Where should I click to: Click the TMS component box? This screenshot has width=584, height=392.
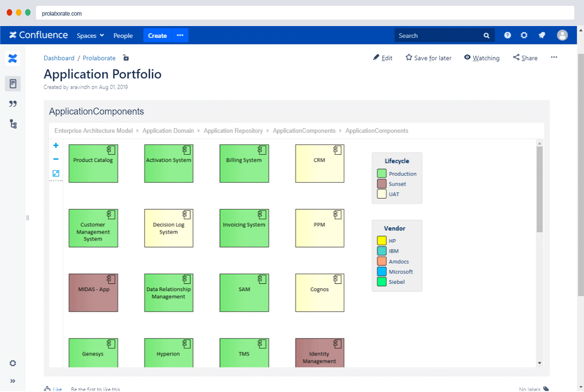[x=244, y=353]
